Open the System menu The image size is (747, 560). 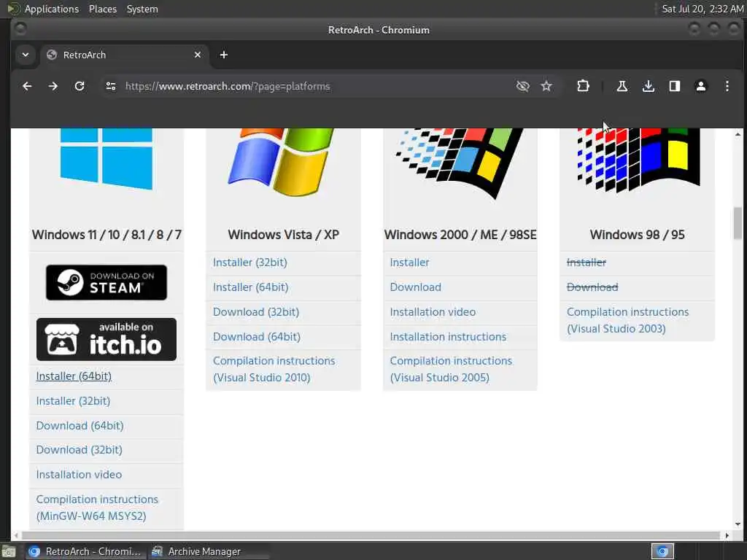[x=142, y=9]
